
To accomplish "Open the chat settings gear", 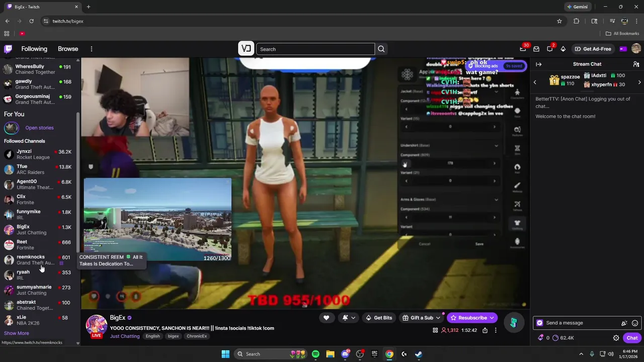I will (616, 338).
